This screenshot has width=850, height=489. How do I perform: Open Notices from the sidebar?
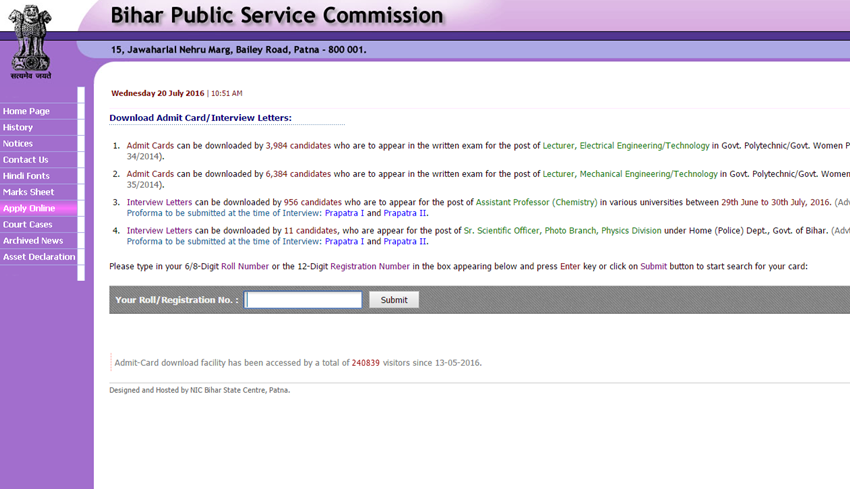click(18, 144)
